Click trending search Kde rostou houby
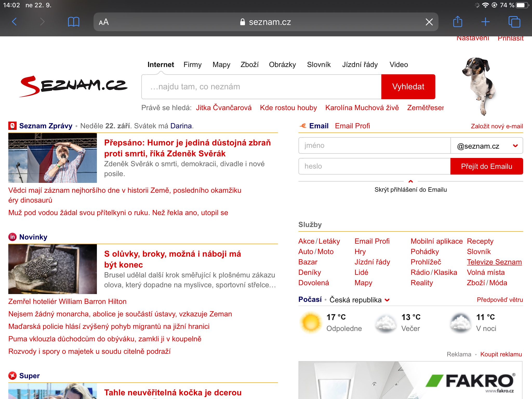Screen dimensions: 532x399 (288, 108)
